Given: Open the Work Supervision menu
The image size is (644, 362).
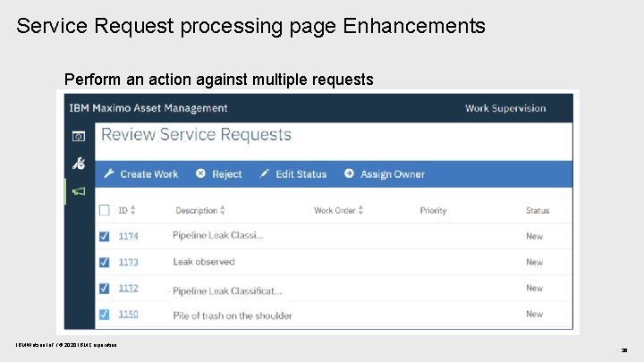Looking at the screenshot, I should pyautogui.click(x=504, y=108).
